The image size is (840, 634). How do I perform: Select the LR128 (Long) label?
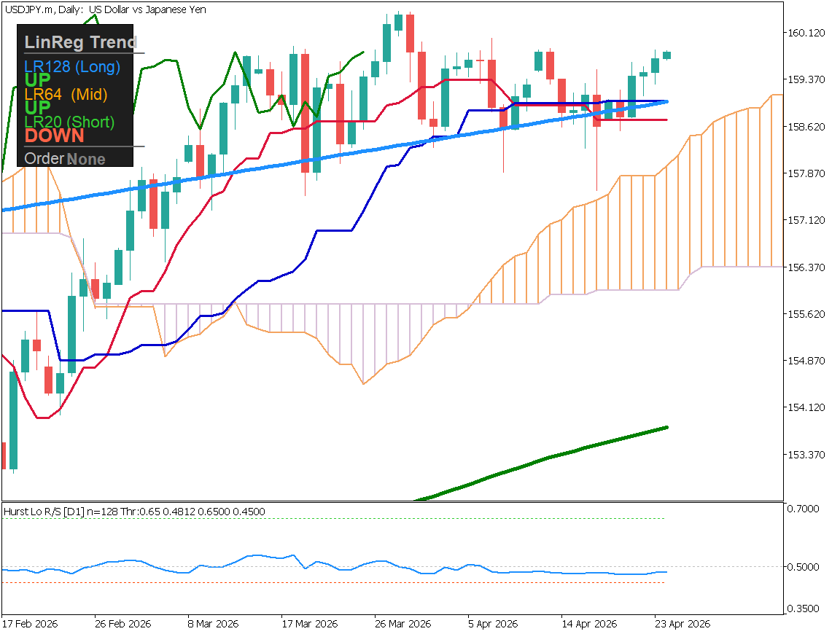(x=71, y=67)
